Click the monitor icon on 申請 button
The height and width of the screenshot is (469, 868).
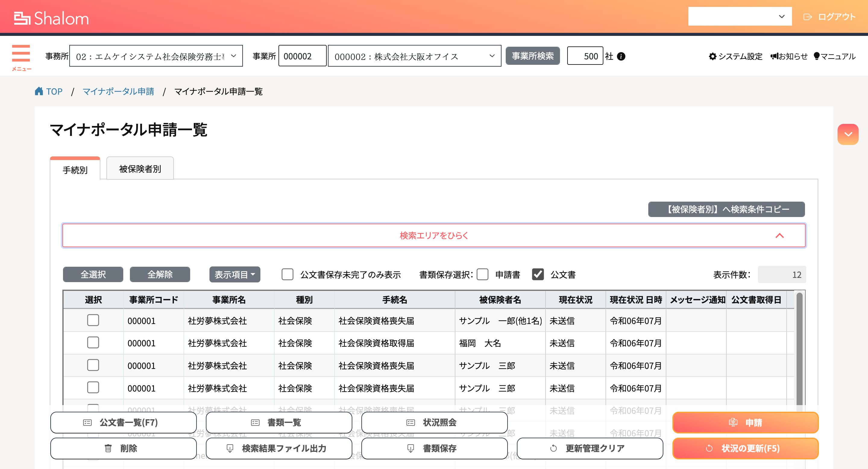click(733, 423)
